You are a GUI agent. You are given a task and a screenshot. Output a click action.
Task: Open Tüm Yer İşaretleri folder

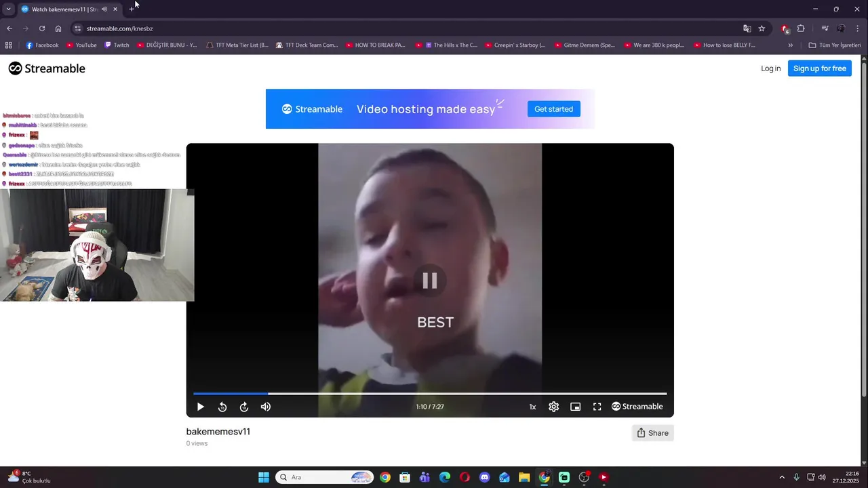[x=835, y=45]
